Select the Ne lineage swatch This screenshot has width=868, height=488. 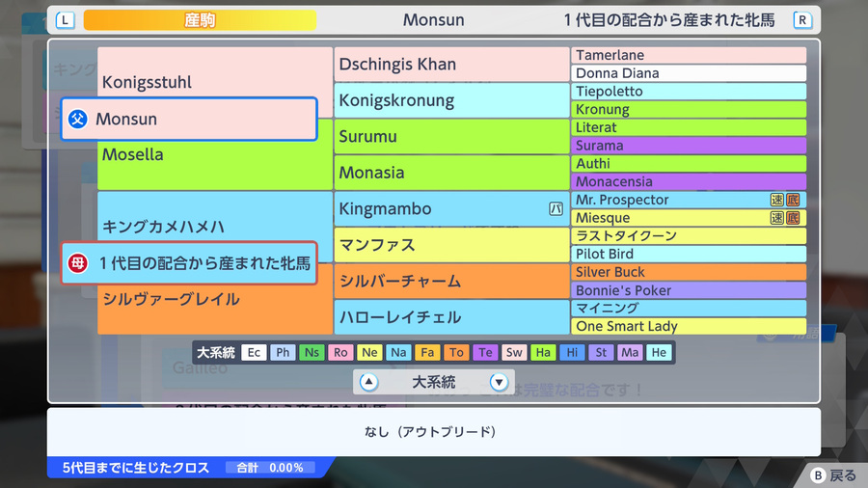click(369, 352)
